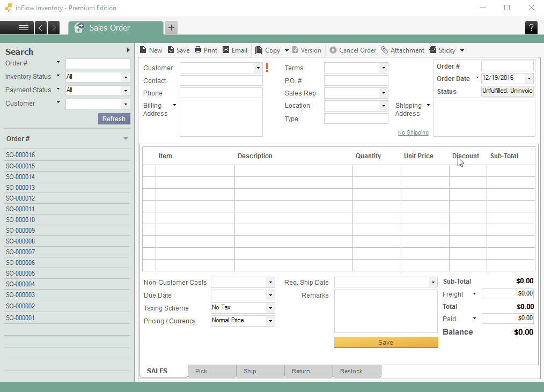Viewport: 544px width, 392px height.
Task: Open order SO-000001
Action: [67, 318]
